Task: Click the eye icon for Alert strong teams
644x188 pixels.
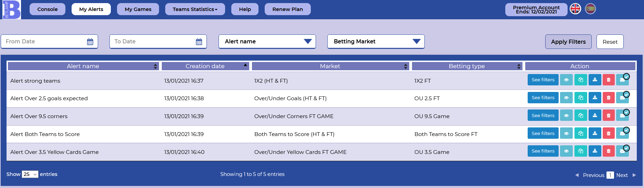Action: click(x=566, y=80)
